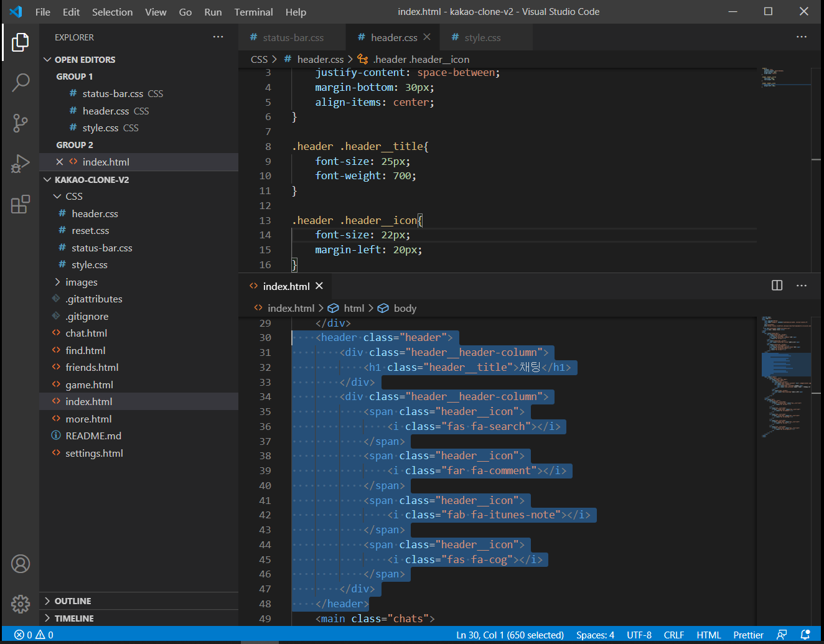Change file encoding UTF-8
Screen dimensions: 824x644
point(639,635)
